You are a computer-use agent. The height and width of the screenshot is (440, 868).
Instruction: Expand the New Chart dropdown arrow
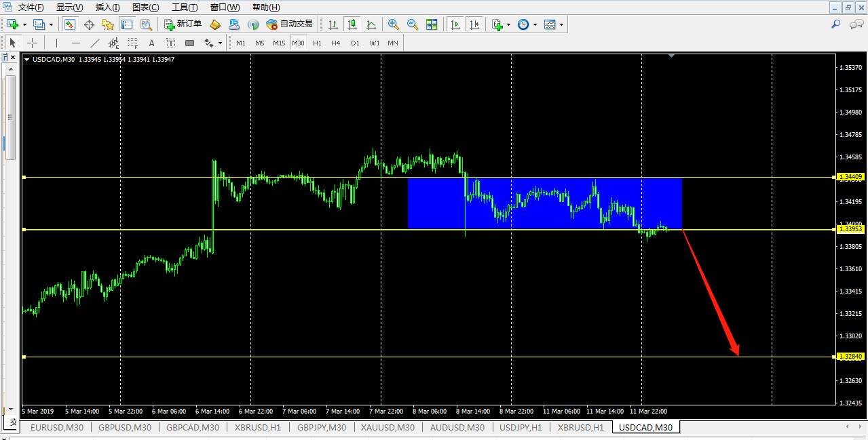25,24
